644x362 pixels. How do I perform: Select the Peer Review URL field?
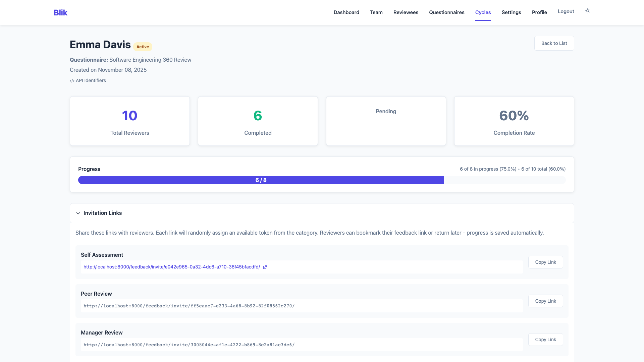[x=300, y=306]
